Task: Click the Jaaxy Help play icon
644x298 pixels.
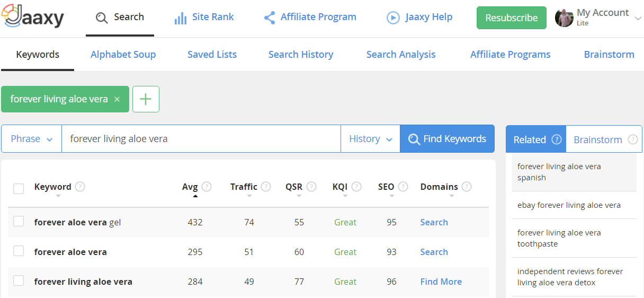Action: pos(393,17)
